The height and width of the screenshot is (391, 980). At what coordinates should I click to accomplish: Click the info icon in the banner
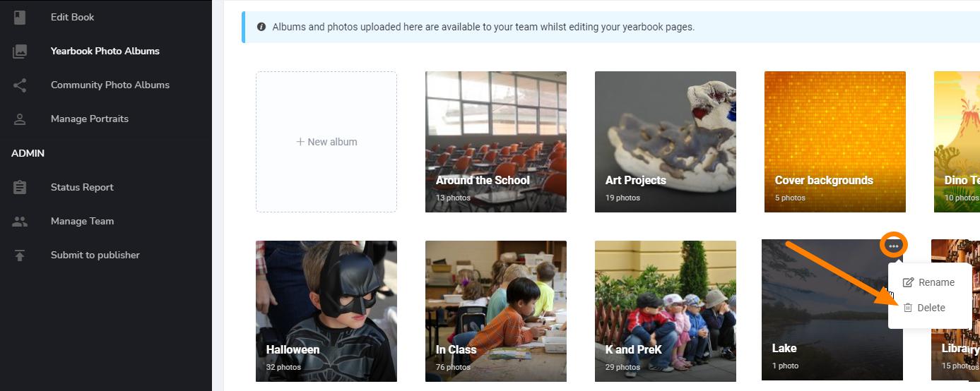[x=261, y=27]
